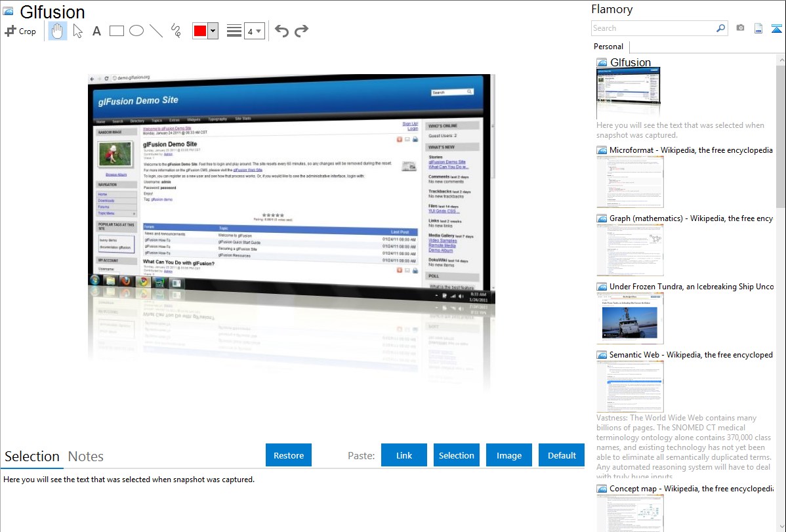Click the line thickness icon

point(234,31)
